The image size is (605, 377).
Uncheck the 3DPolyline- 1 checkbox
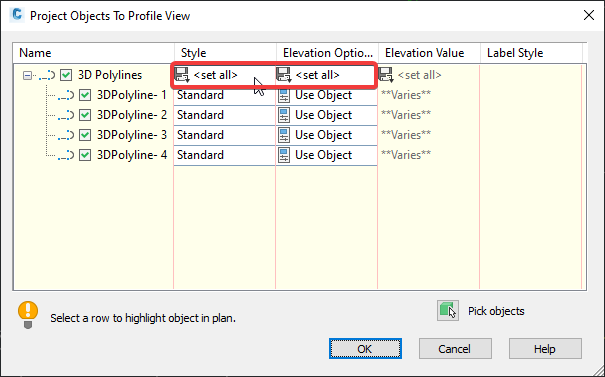85,95
